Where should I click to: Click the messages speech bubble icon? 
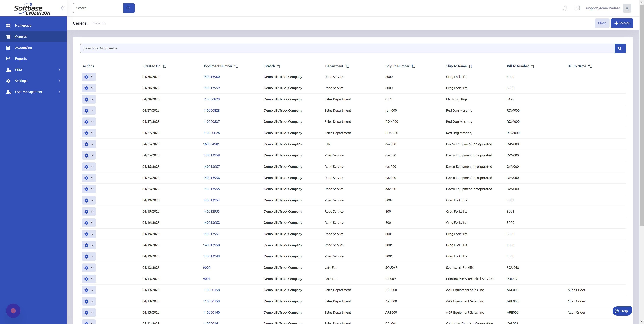[x=577, y=8]
